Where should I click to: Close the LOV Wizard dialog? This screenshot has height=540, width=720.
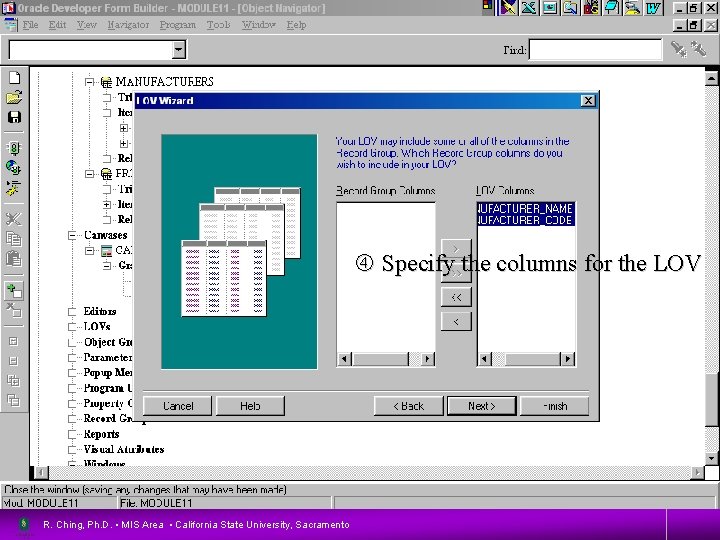click(x=588, y=101)
